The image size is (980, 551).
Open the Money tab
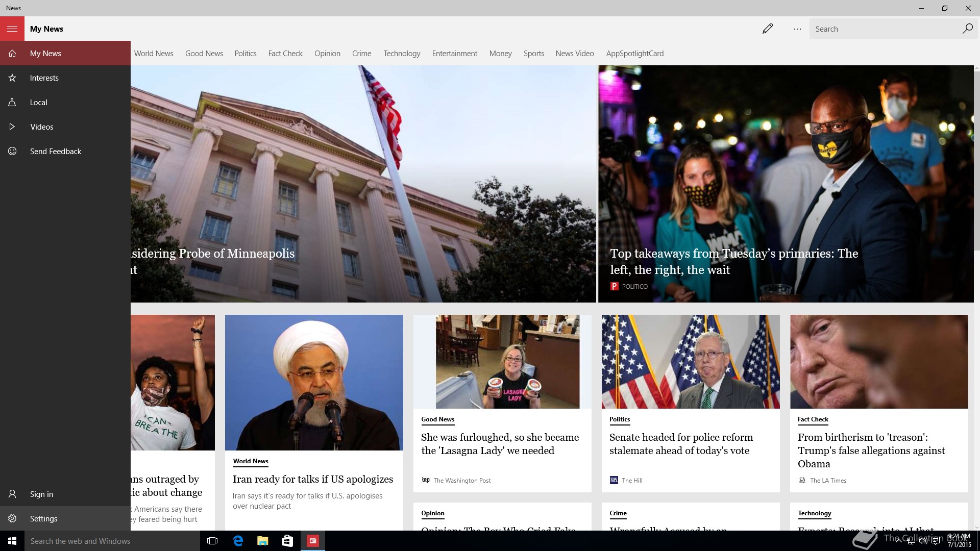tap(500, 53)
